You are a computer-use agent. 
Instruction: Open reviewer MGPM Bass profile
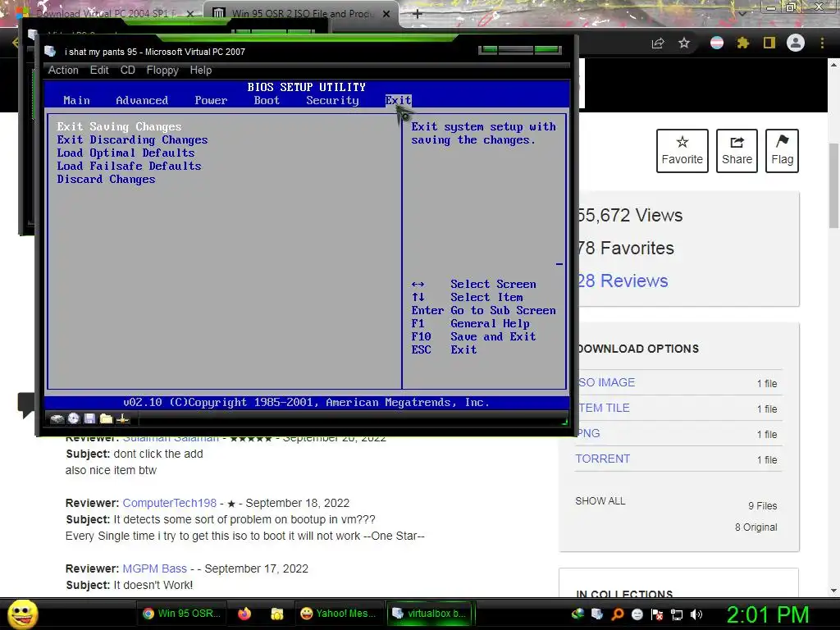click(155, 568)
